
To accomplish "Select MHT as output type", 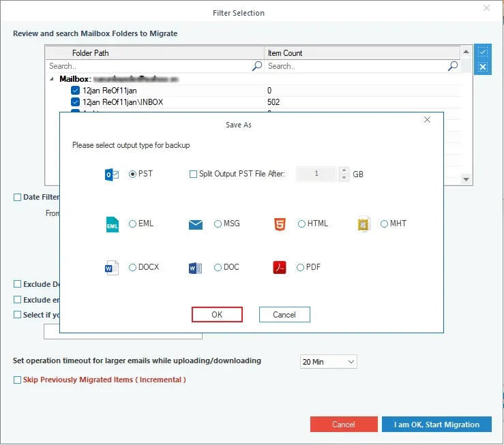I will 384,224.
